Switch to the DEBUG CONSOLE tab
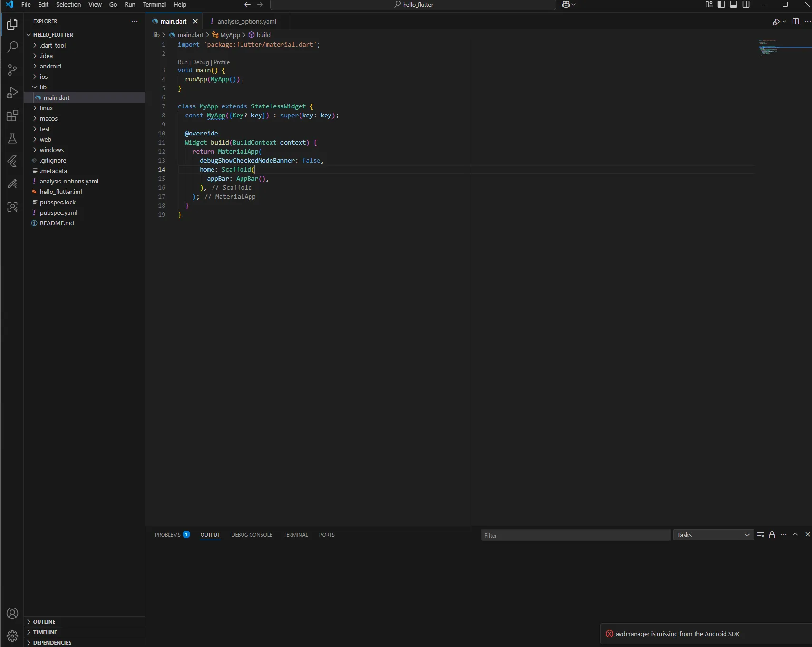 [252, 535]
